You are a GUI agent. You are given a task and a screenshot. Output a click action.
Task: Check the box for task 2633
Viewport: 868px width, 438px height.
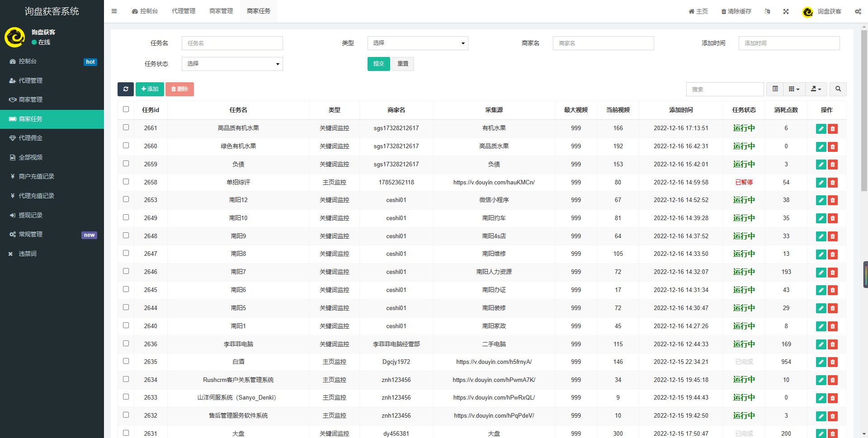126,397
